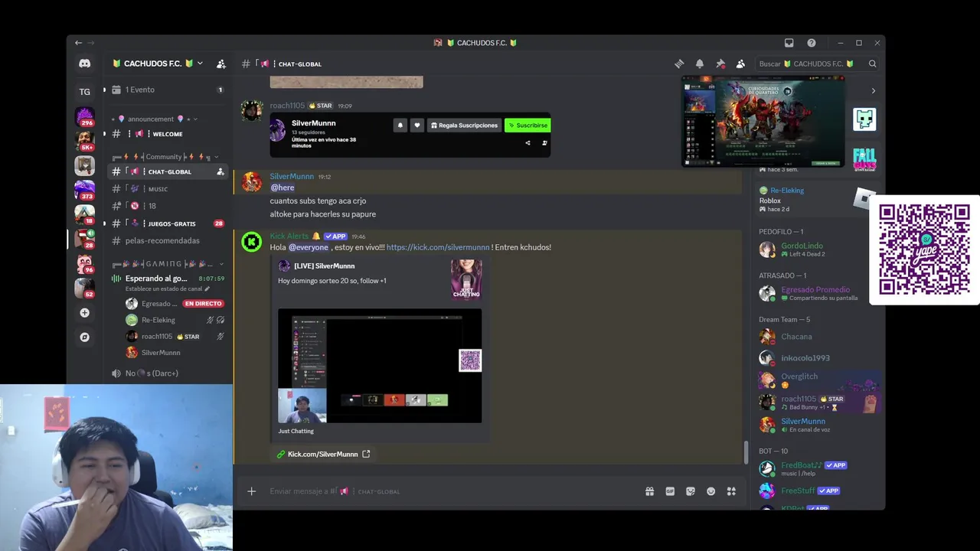Select Re-Eleking in voice channel
980x551 pixels.
coord(175,320)
